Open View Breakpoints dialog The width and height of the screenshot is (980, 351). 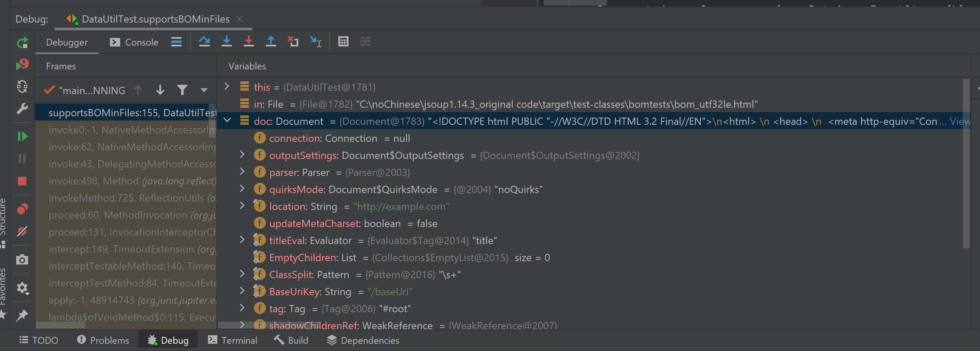22,209
